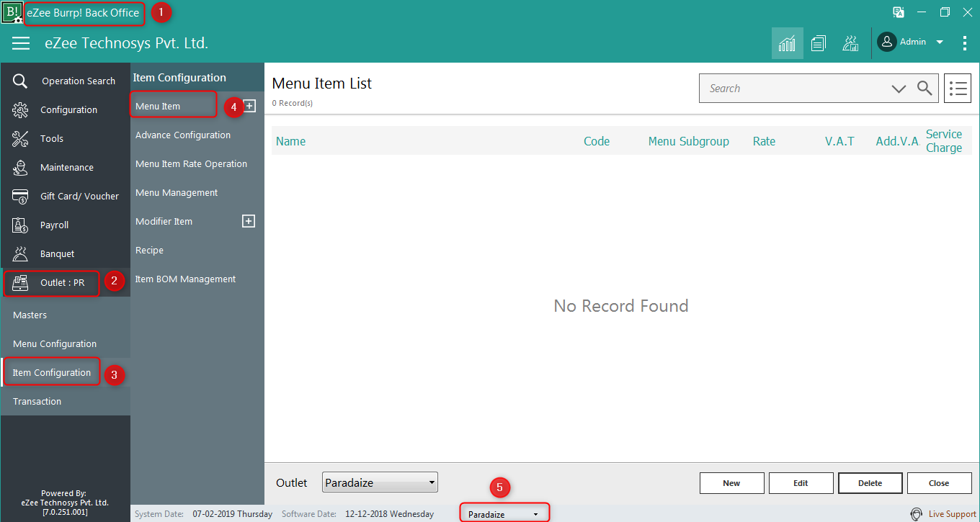Open the vertical three-dot more options
The width and height of the screenshot is (980, 522).
pos(965,43)
